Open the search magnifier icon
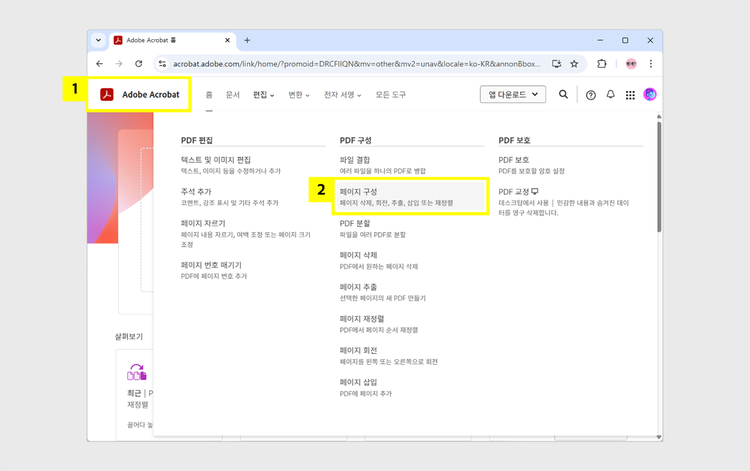 click(x=563, y=95)
